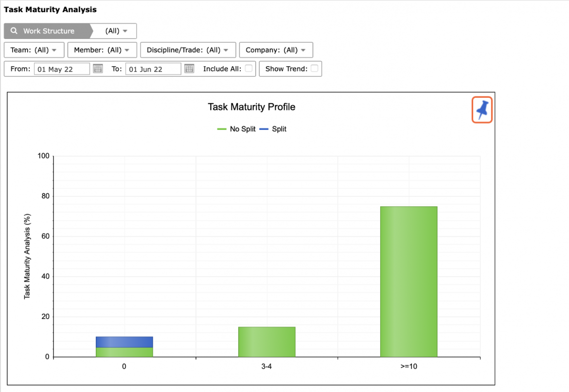Click the 3-4 x-axis label
The height and width of the screenshot is (392, 569).
(267, 366)
